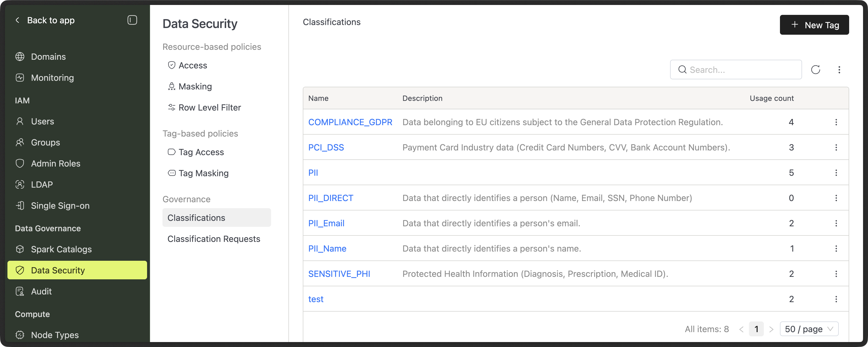Viewport: 868px width, 347px height.
Task: Toggle the sidebar collapse icon
Action: 132,20
